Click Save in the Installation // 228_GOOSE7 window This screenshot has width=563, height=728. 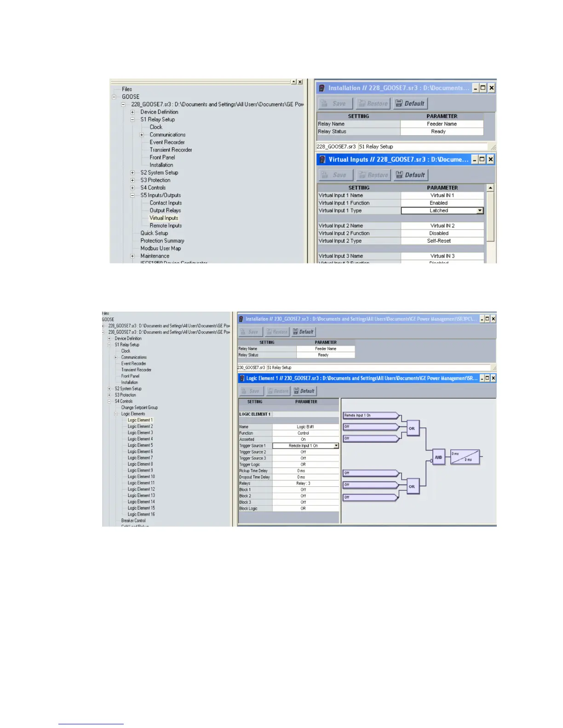335,104
